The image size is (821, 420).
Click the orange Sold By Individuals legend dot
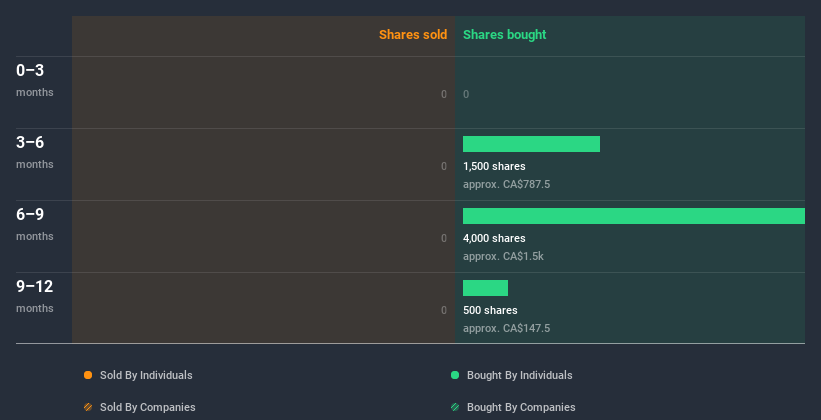(88, 375)
